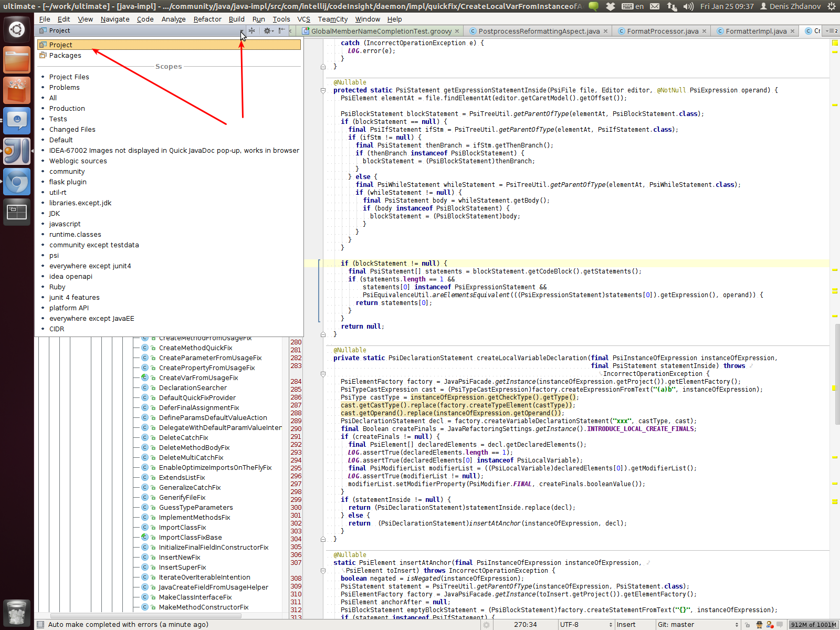The height and width of the screenshot is (630, 840).
Task: Open the VCS menu
Action: point(303,19)
